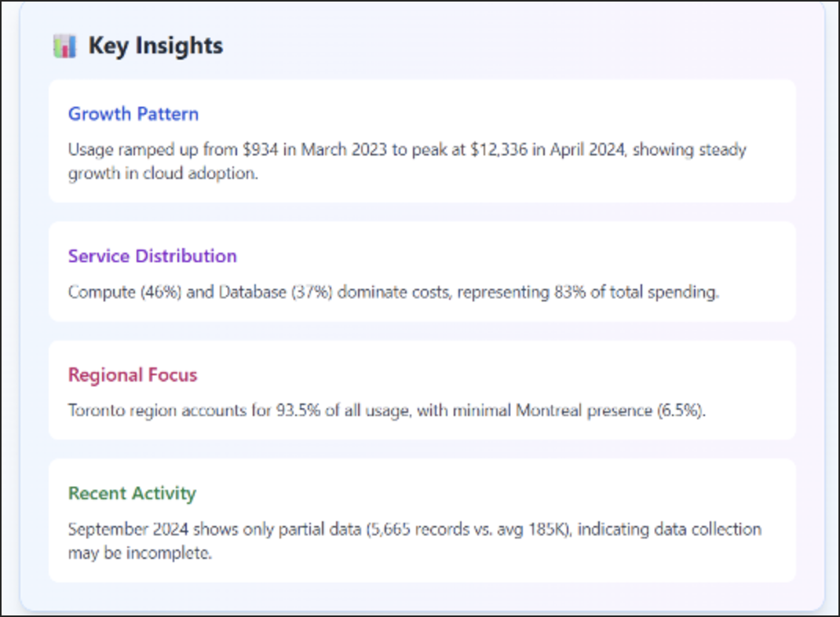Click "April 2024" in the growth description
The image size is (840, 617).
(582, 150)
